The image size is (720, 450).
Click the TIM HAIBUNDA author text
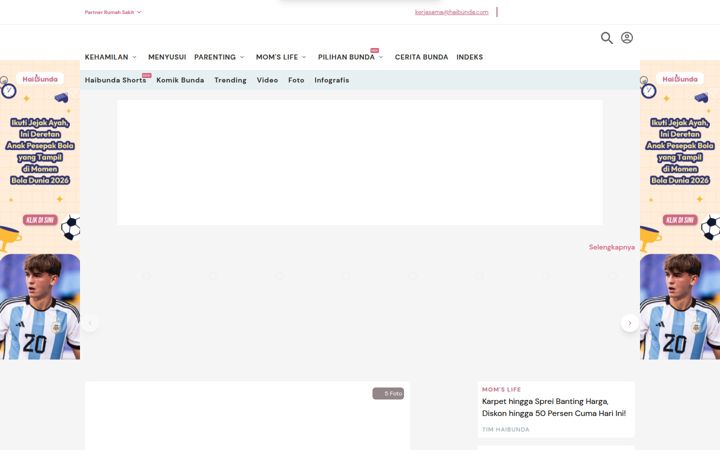click(x=506, y=429)
